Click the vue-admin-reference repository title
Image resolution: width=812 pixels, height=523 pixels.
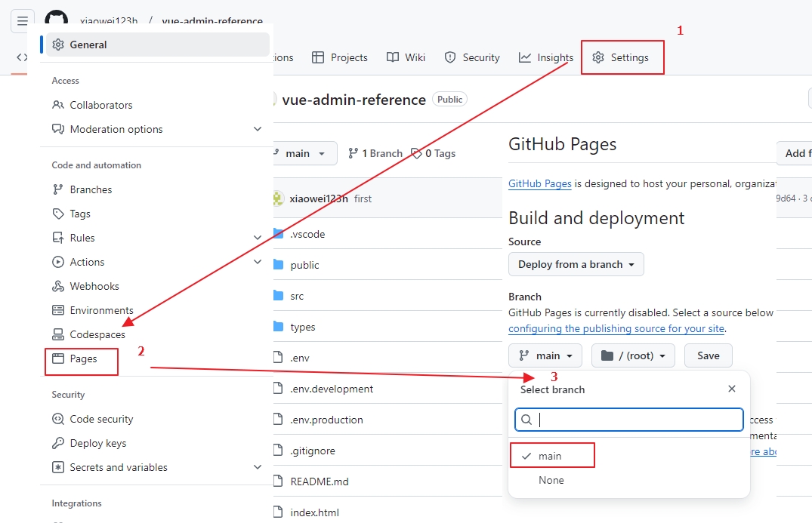(354, 100)
